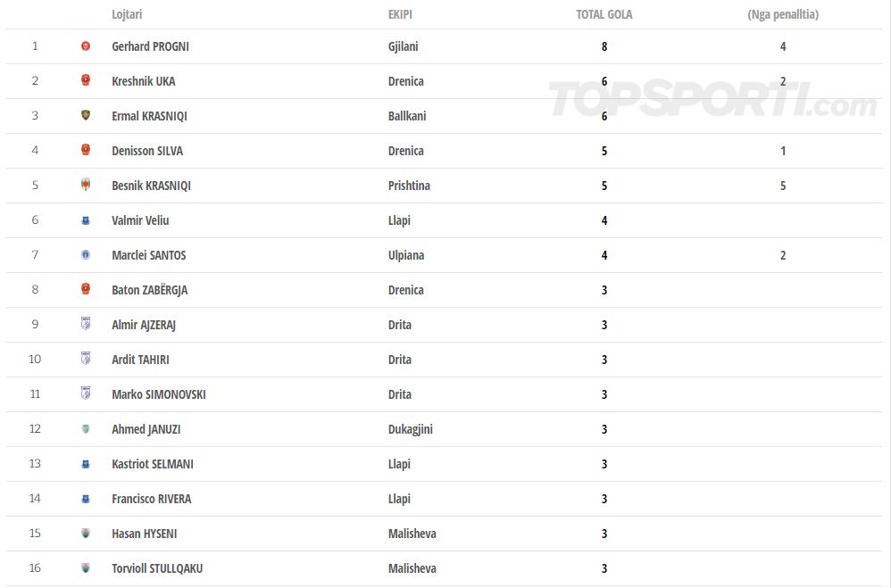Click Drenica crest next to Kreshnik UKA
Image resolution: width=891 pixels, height=588 pixels.
86,80
